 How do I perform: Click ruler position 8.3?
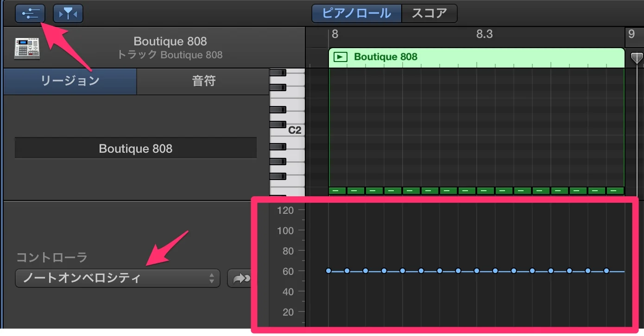coord(485,34)
